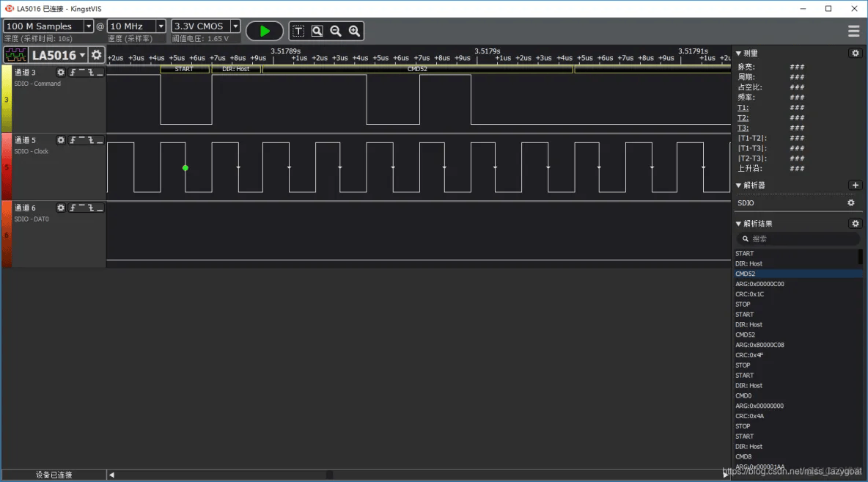Click the green marker dot on clock

pos(185,168)
